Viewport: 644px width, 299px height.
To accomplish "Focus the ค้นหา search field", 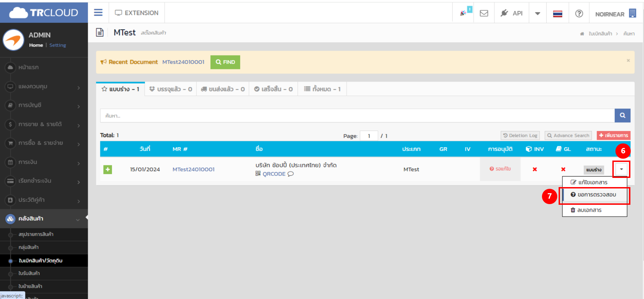I will (357, 116).
